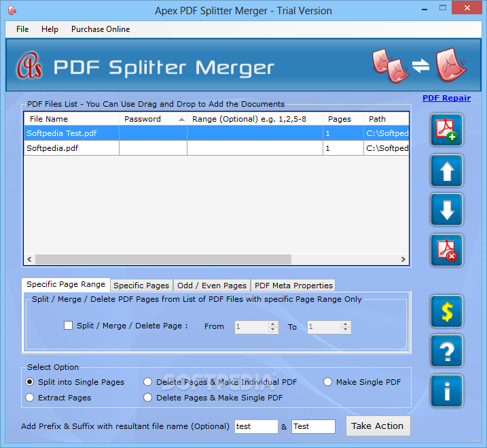Click the suffix field containing 'Test'
This screenshot has height=448, width=487.
(x=313, y=426)
